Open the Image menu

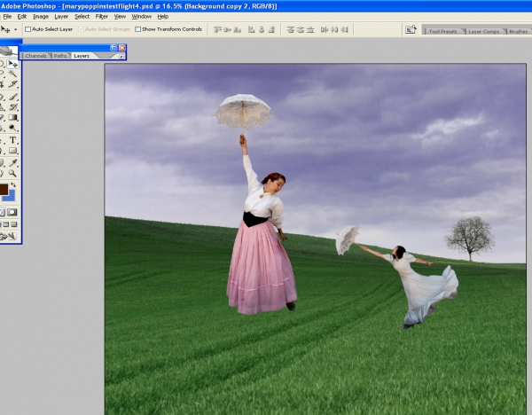coord(41,17)
